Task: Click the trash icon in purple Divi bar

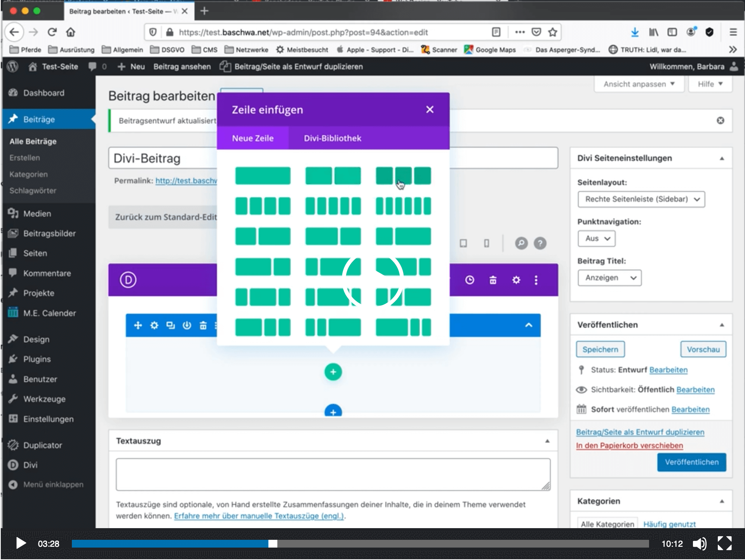Action: pos(493,280)
